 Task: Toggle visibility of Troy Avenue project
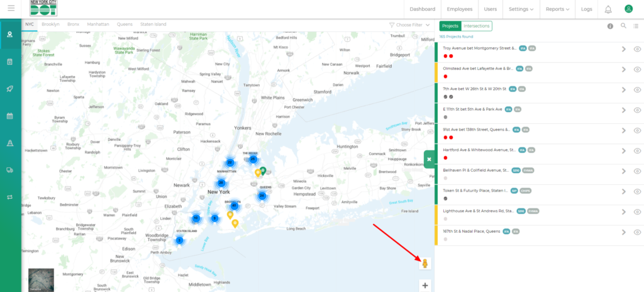click(637, 49)
